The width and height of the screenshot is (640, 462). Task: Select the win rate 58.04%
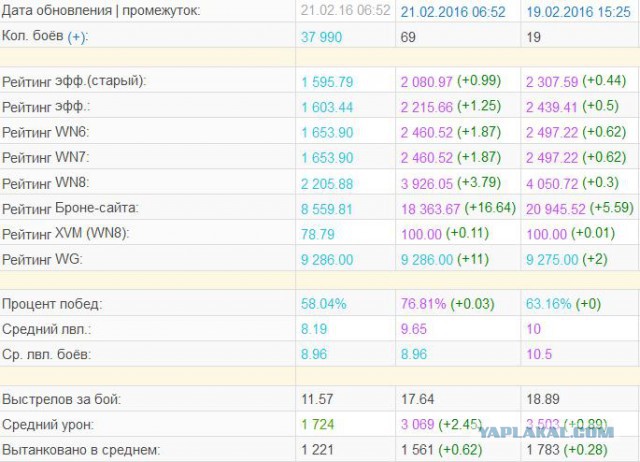(x=323, y=304)
